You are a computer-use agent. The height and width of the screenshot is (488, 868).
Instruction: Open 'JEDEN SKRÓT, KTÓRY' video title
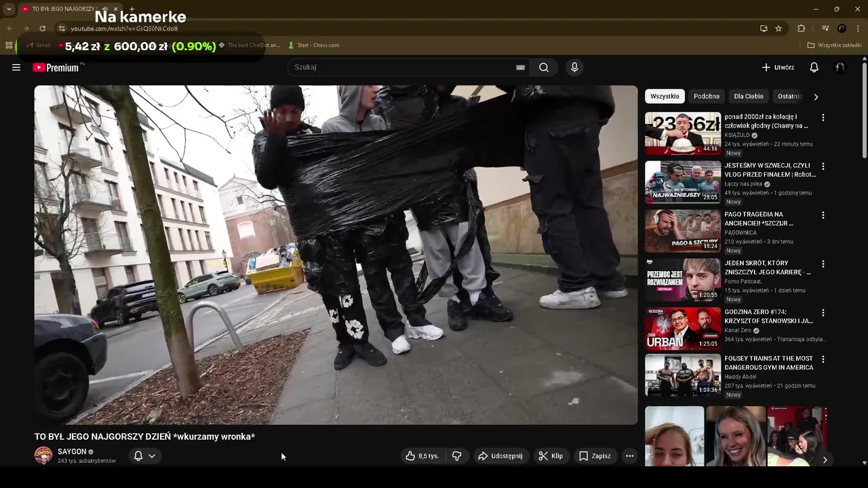pyautogui.click(x=768, y=268)
